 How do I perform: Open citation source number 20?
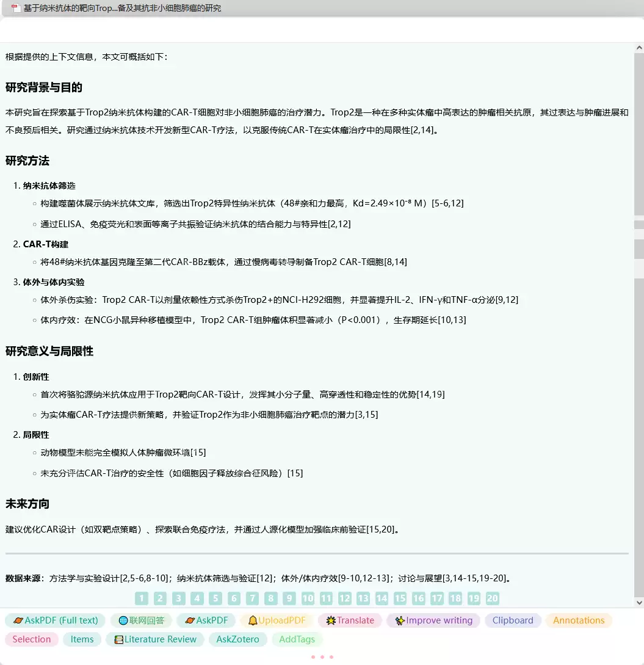click(493, 598)
